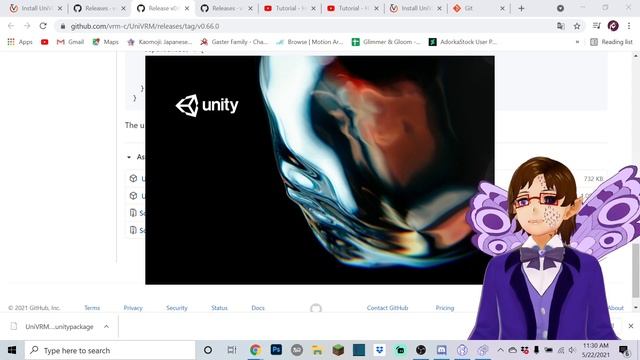Click the GitHub logo in footer
Image resolution: width=640 pixels, height=360 pixels.
click(x=316, y=308)
